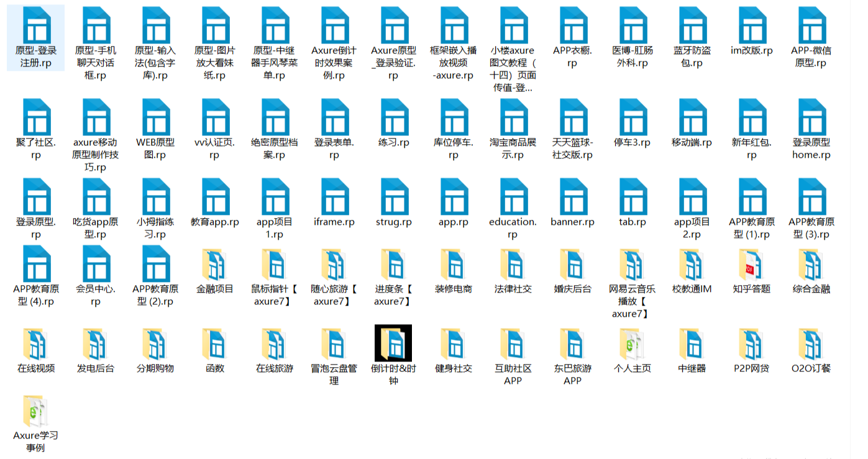Click the banner.rp file icon
Viewport: 868px width, 459px height.
click(573, 196)
